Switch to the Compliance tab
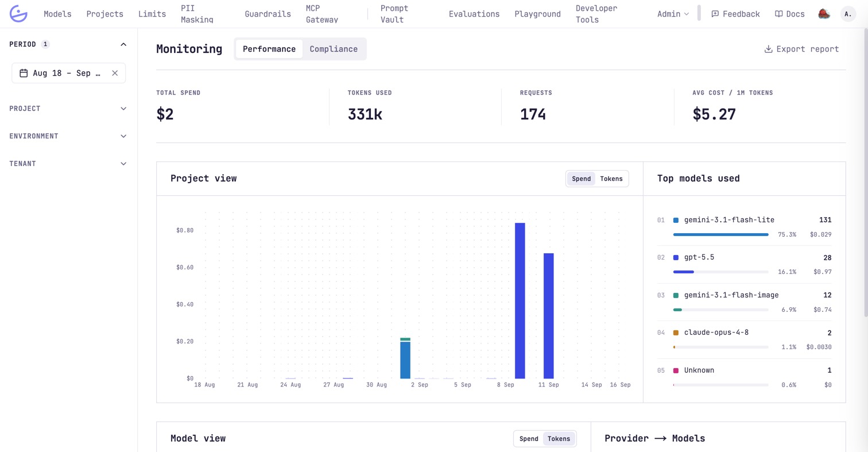This screenshot has width=868, height=452. (334, 49)
